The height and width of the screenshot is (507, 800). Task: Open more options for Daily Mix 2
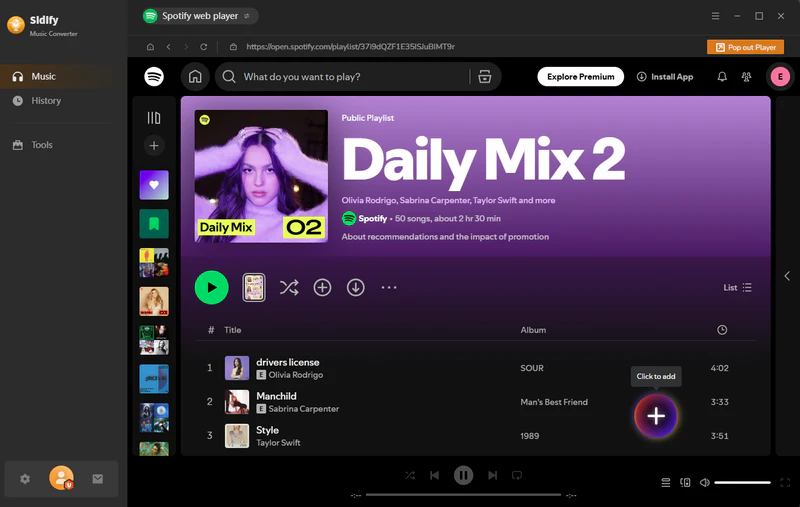tap(389, 288)
